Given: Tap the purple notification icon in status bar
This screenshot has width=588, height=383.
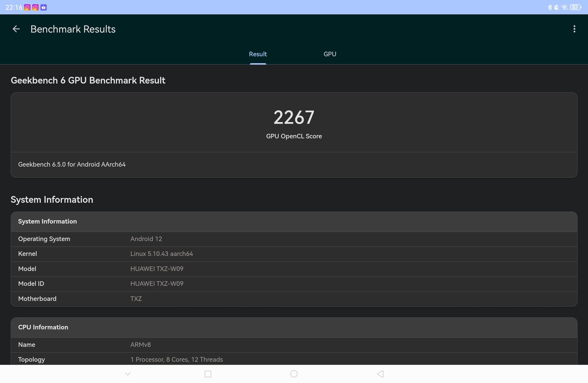Looking at the screenshot, I should 44,7.
